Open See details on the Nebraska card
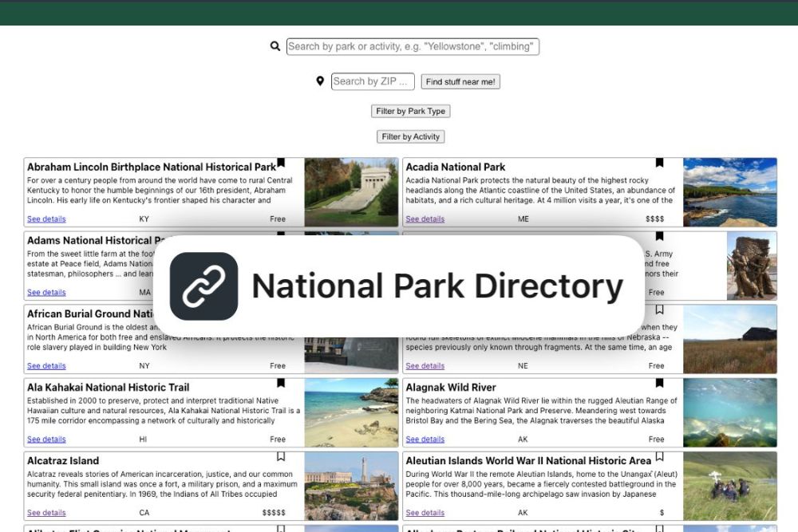Viewport: 798px width, 532px height. tap(425, 365)
